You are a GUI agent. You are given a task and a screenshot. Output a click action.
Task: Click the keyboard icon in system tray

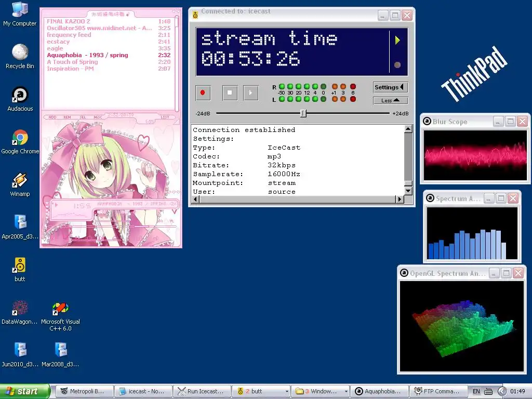(488, 391)
